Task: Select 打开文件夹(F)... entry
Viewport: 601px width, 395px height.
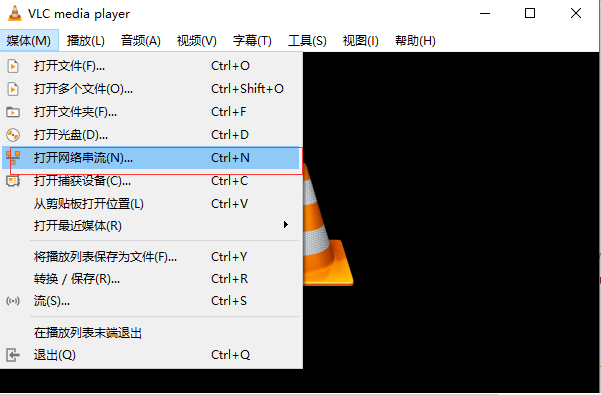Action: coord(151,112)
